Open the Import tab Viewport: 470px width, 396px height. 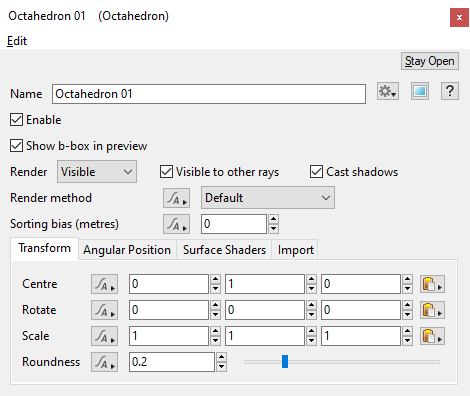pos(296,250)
